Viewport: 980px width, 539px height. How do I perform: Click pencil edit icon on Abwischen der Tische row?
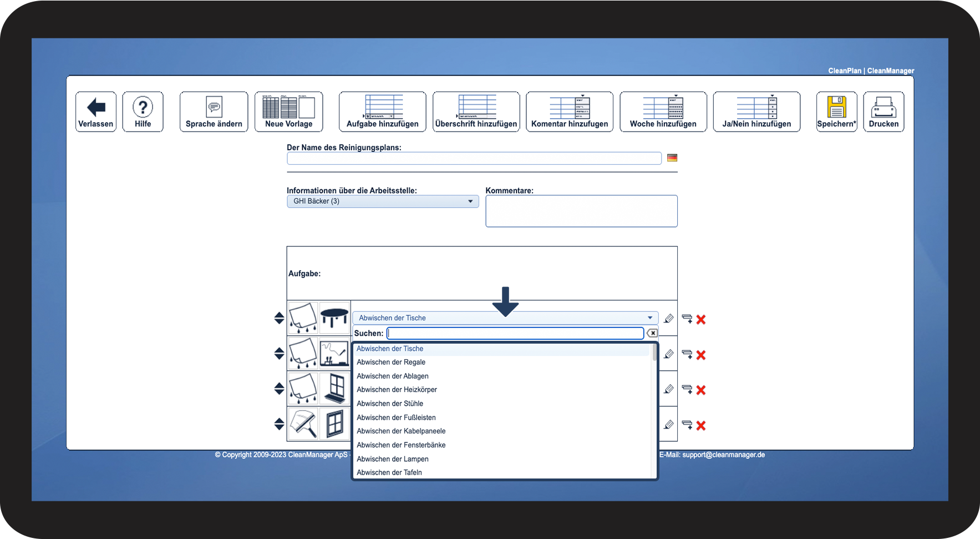click(669, 319)
